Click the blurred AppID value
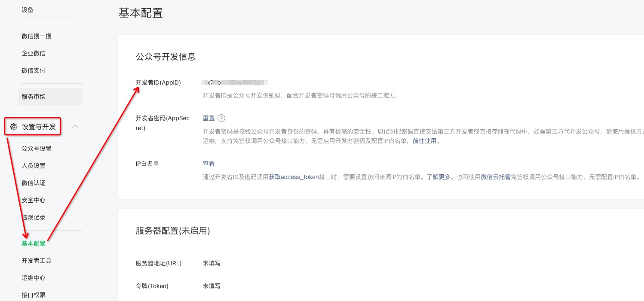The image size is (644, 301). pos(235,82)
